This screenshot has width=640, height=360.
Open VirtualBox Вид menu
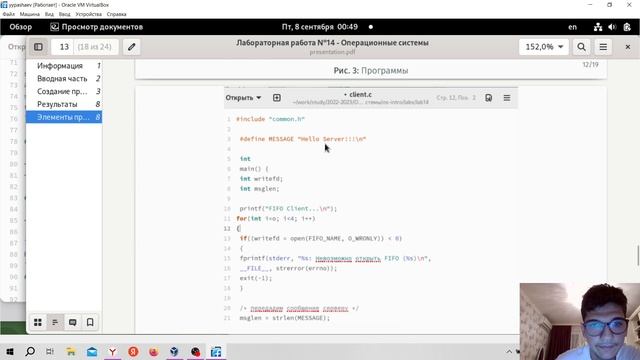coord(49,14)
